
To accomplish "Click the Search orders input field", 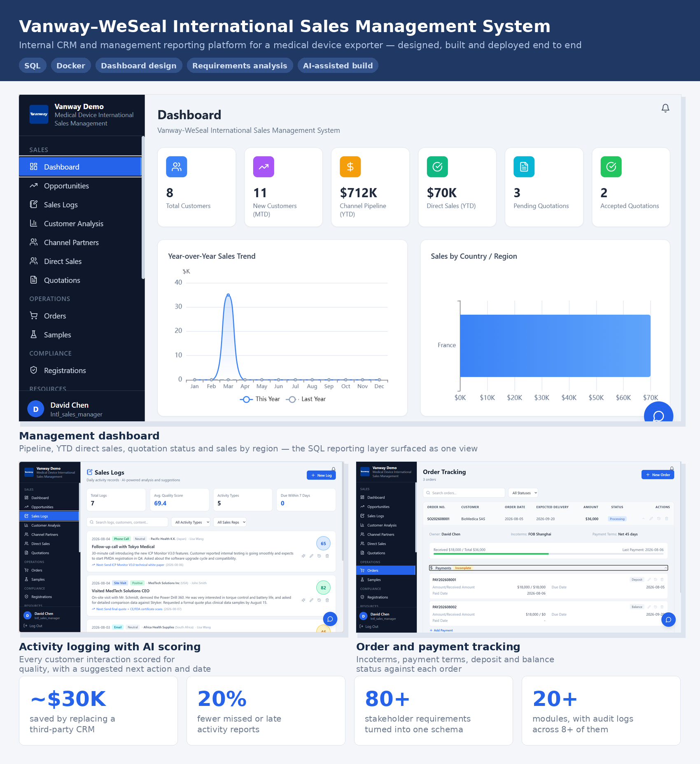I will coord(464,493).
